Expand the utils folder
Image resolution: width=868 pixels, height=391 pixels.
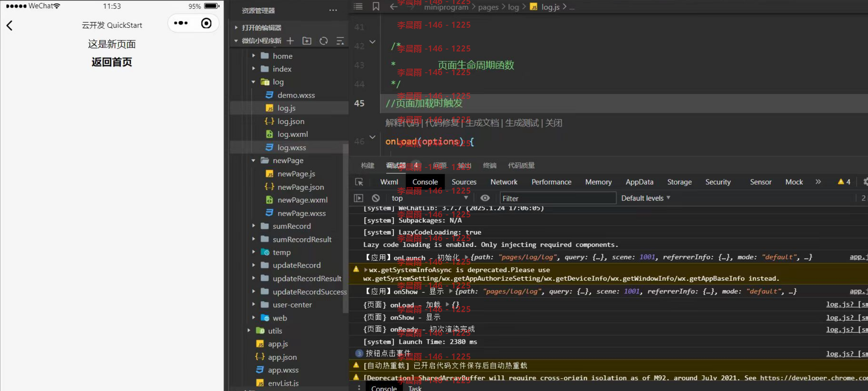pyautogui.click(x=249, y=331)
